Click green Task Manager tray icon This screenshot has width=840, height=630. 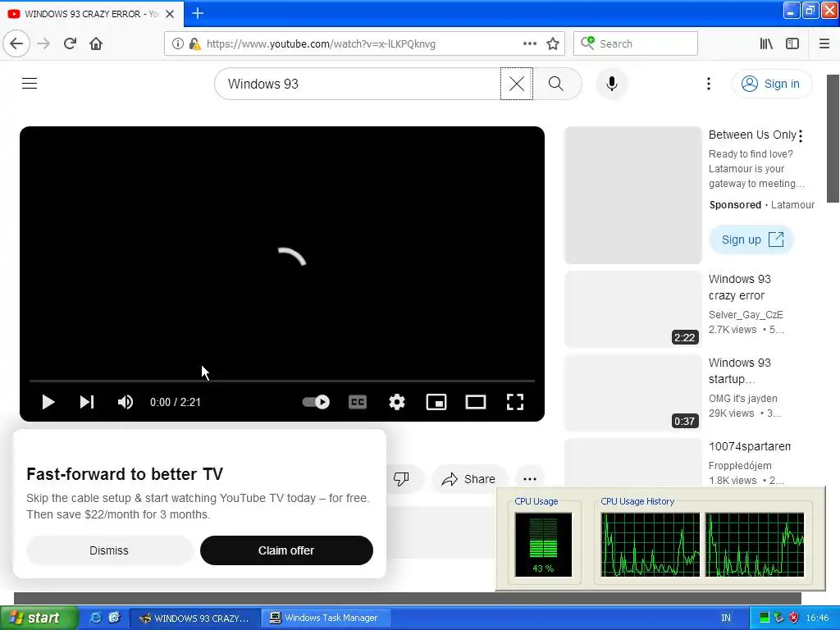click(765, 619)
